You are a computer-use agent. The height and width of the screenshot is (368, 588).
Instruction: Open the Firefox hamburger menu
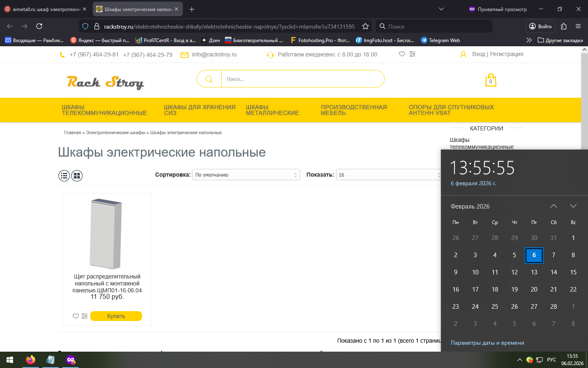point(578,26)
